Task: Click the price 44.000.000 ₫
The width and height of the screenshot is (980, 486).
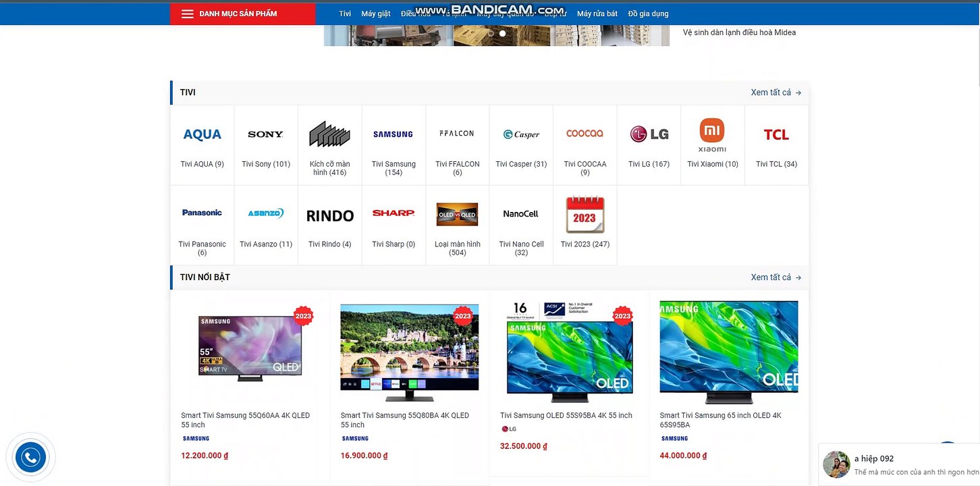Action: click(684, 456)
